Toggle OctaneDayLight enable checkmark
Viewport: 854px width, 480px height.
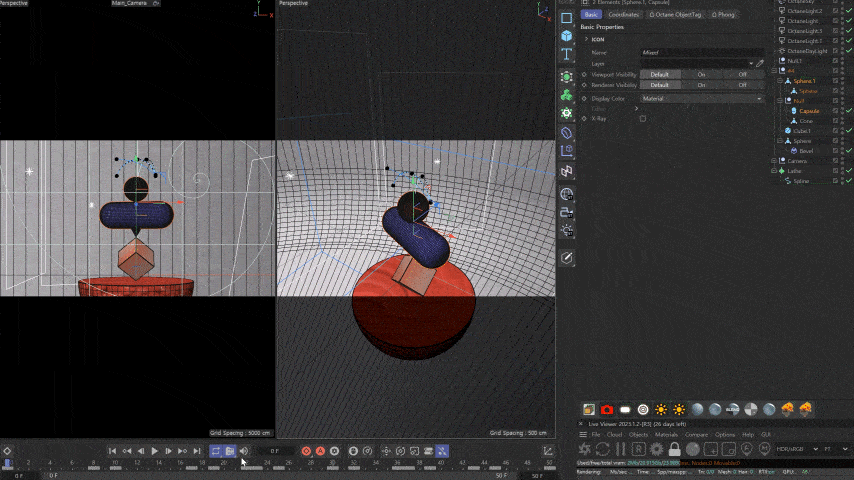click(849, 51)
